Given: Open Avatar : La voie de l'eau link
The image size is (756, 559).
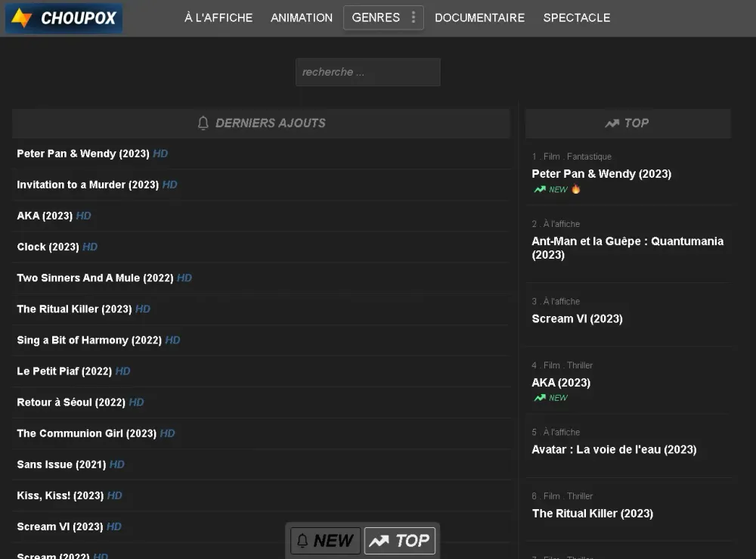Looking at the screenshot, I should click(614, 449).
